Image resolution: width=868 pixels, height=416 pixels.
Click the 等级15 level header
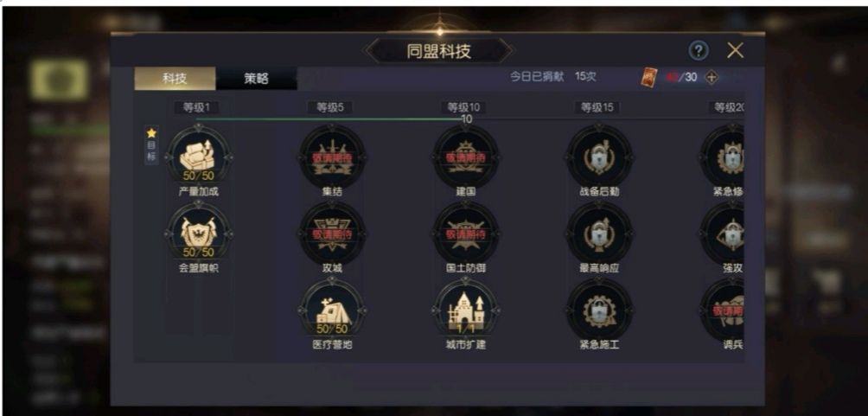597,107
